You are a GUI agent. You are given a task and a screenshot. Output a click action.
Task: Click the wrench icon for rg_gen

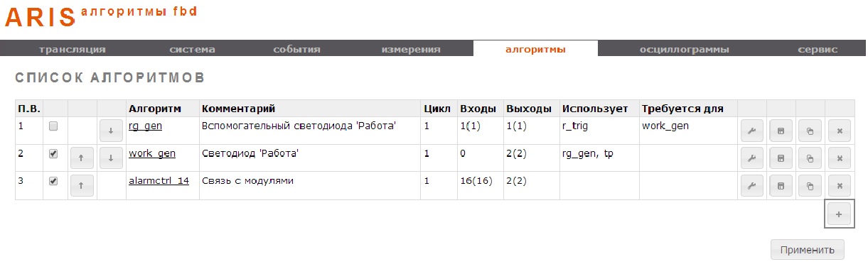pyautogui.click(x=753, y=131)
